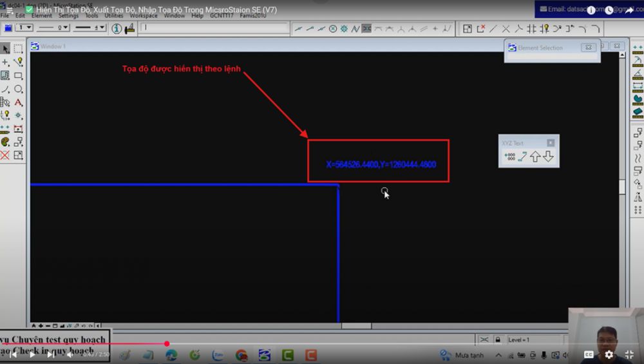Open the Utilities menu
The height and width of the screenshot is (364, 644).
[114, 15]
